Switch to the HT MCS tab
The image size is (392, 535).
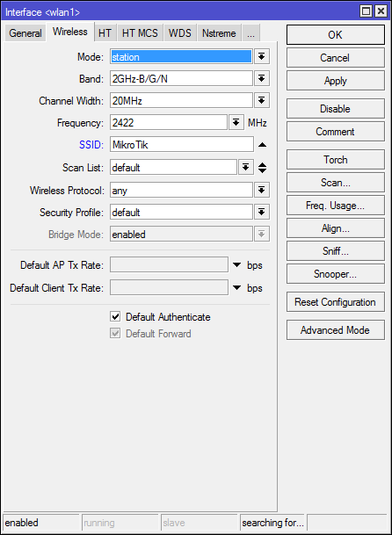coord(140,33)
